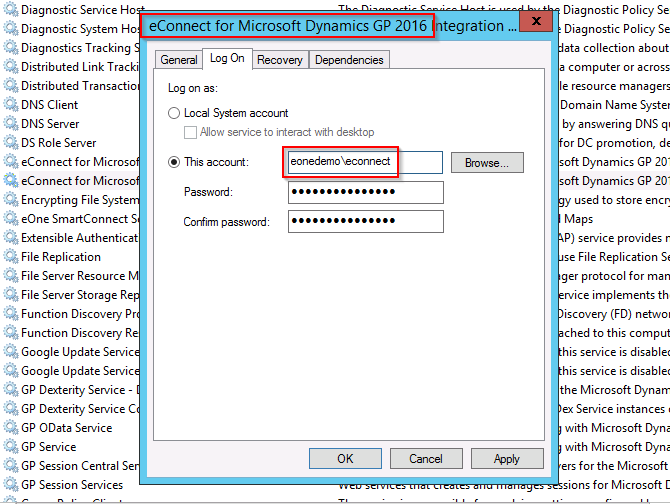Confirm dialog with OK button
Viewport: 670px width, 504px height.
345,459
